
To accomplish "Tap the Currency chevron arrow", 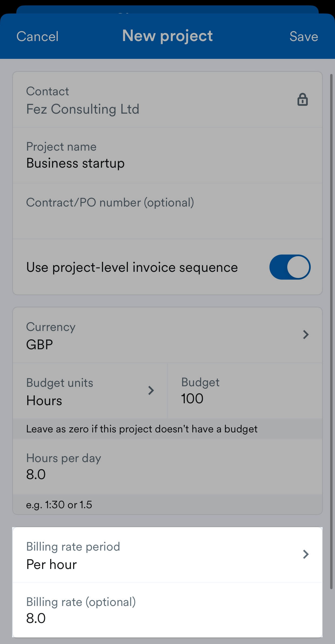I will pos(306,335).
